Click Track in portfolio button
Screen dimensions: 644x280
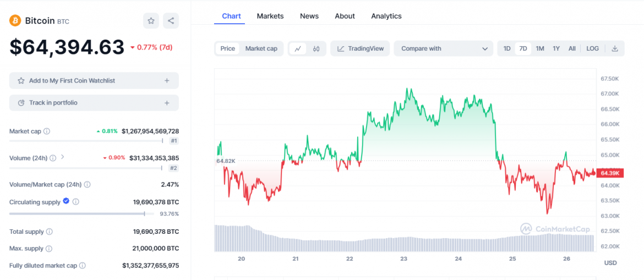[94, 103]
